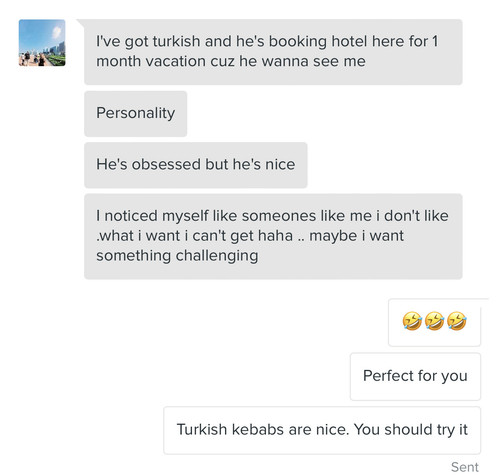Click the 'Sent' delivery status label
This screenshot has height=475, width=500.
465,467
